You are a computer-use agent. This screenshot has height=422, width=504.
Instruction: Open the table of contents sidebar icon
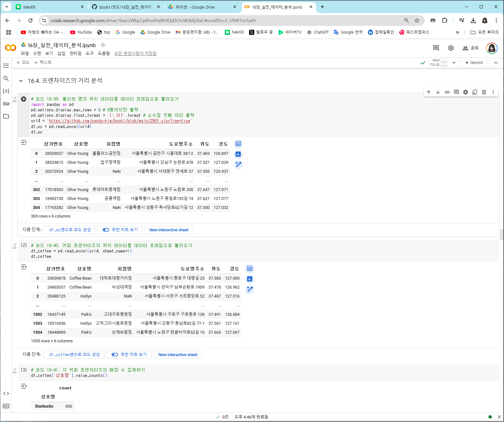(6, 66)
